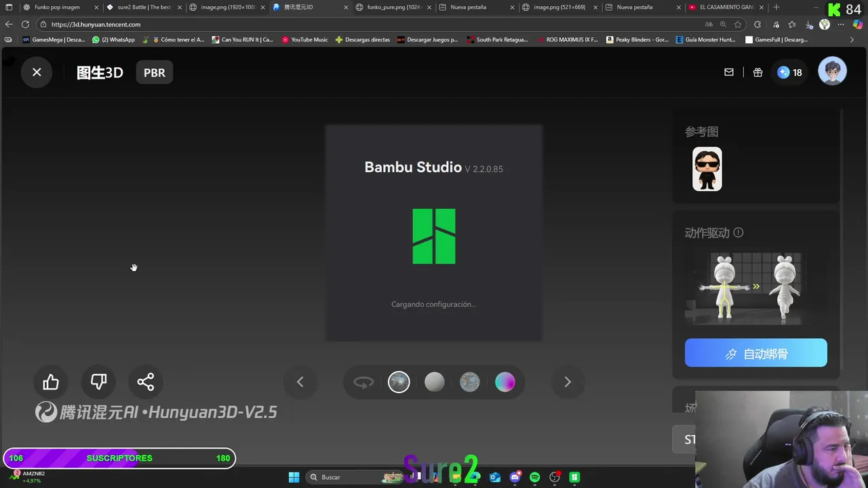Screen dimensions: 868x488
Task: Open Spotify from the taskbar
Action: (x=535, y=477)
